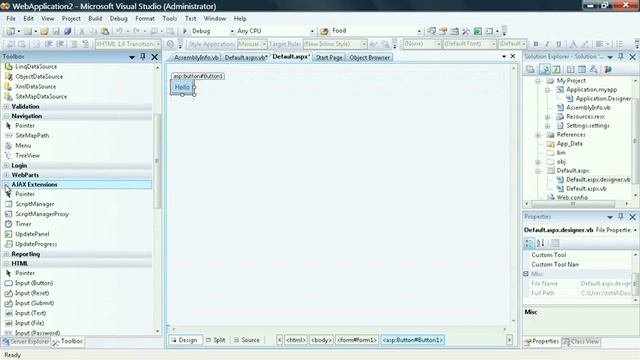Toggle Alphabetical sort in Properties panel
This screenshot has width=640, height=360.
pos(540,243)
